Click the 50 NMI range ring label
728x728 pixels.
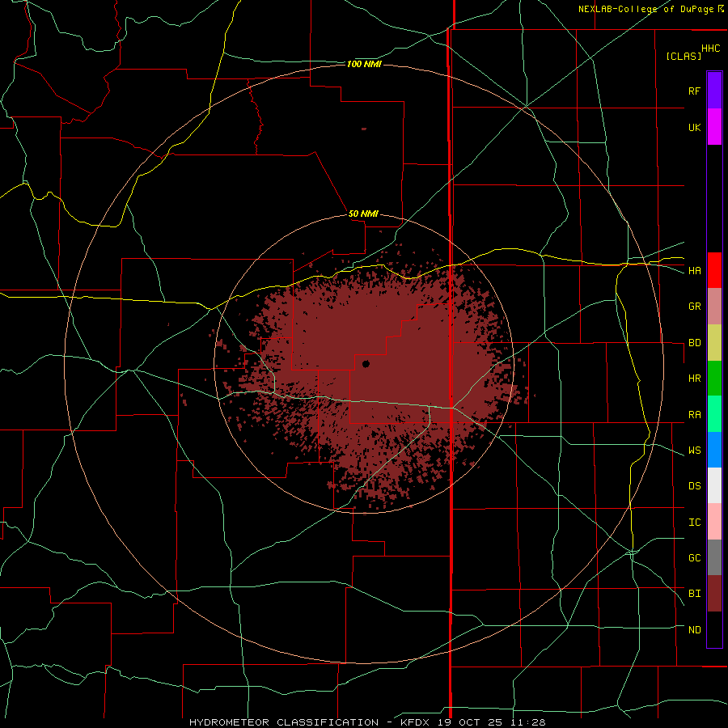click(363, 214)
